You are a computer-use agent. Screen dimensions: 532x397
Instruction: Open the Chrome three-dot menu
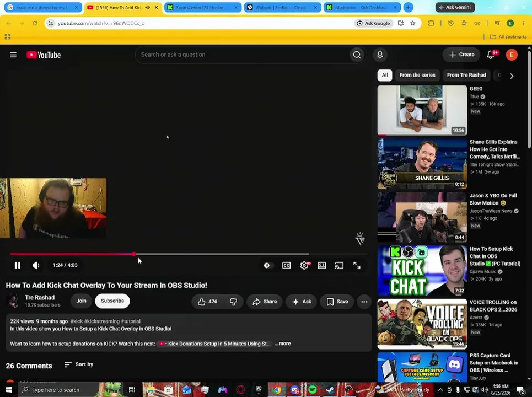coord(524,23)
